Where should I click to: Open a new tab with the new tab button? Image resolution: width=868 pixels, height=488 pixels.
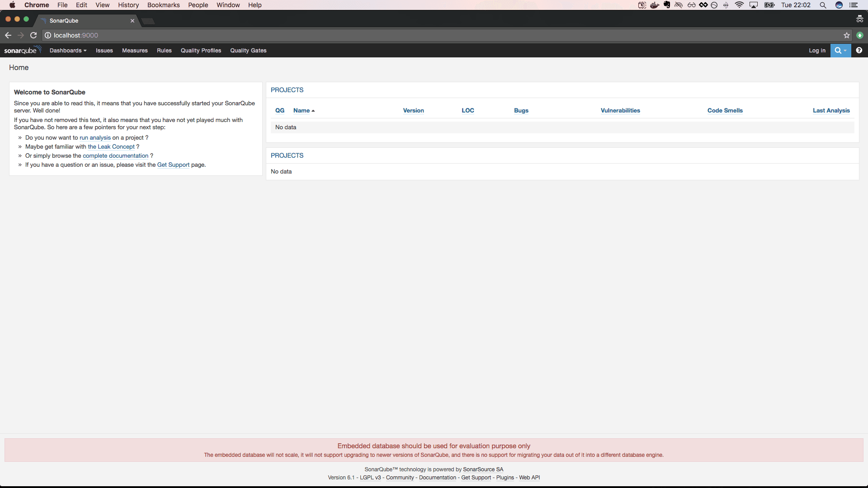pyautogui.click(x=148, y=21)
